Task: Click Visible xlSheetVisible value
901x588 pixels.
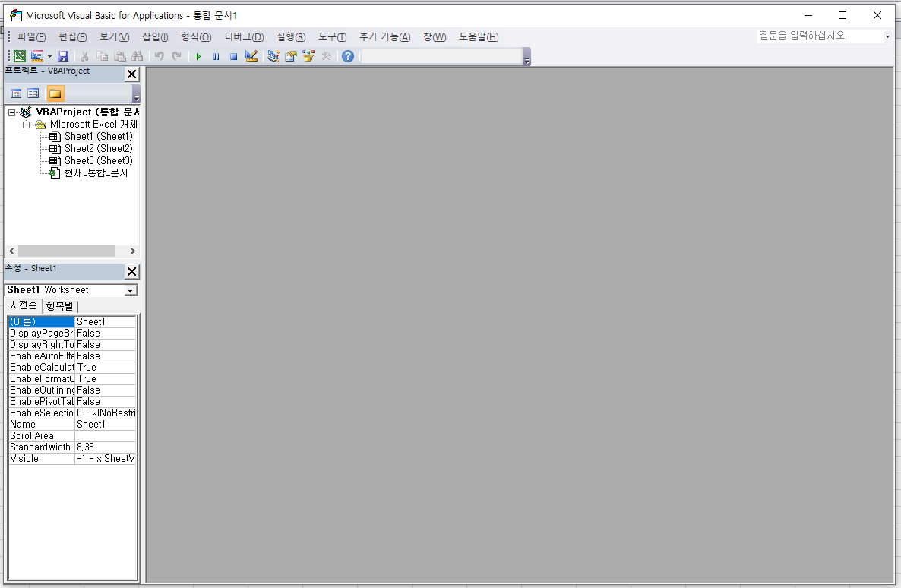Action: [x=105, y=459]
